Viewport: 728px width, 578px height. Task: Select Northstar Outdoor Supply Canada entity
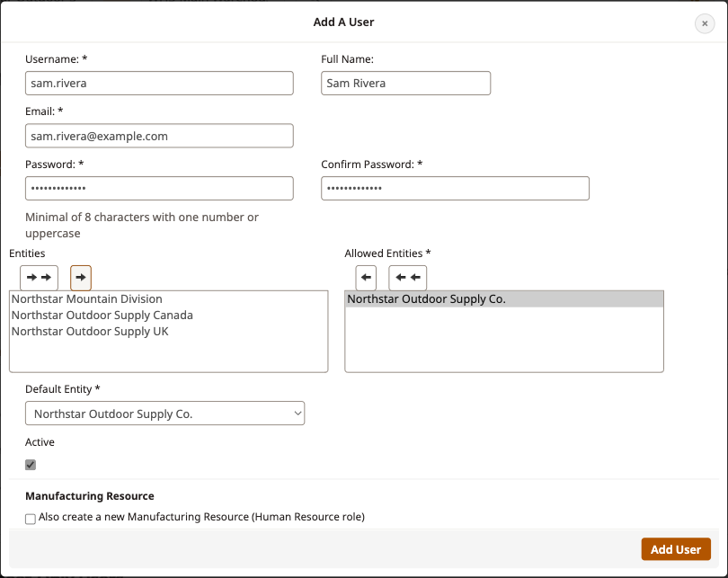pyautogui.click(x=169, y=316)
